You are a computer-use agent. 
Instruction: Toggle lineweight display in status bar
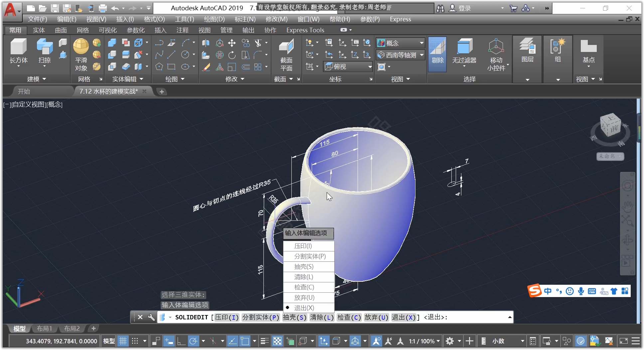click(x=265, y=341)
